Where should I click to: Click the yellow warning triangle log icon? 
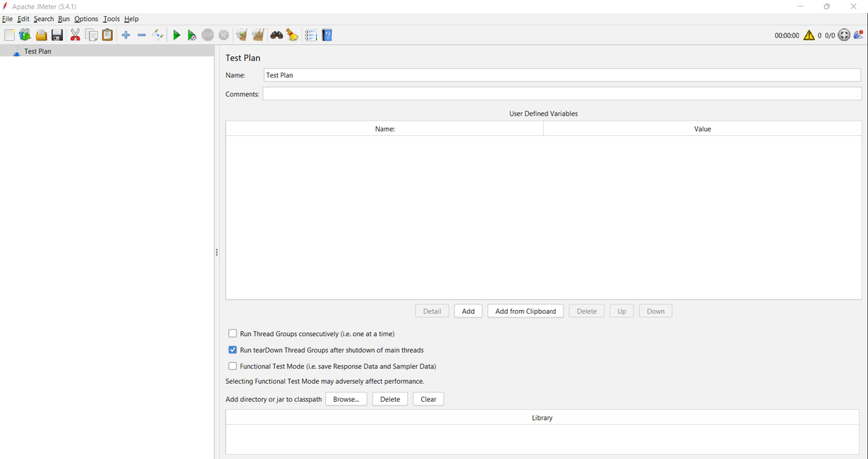(809, 35)
